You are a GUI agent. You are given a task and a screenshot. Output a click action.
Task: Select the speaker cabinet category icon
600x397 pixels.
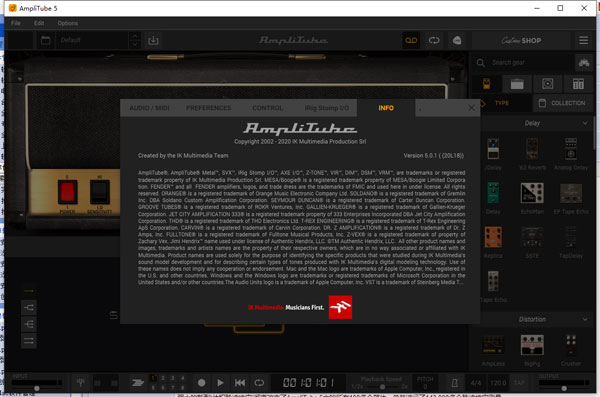548,84
